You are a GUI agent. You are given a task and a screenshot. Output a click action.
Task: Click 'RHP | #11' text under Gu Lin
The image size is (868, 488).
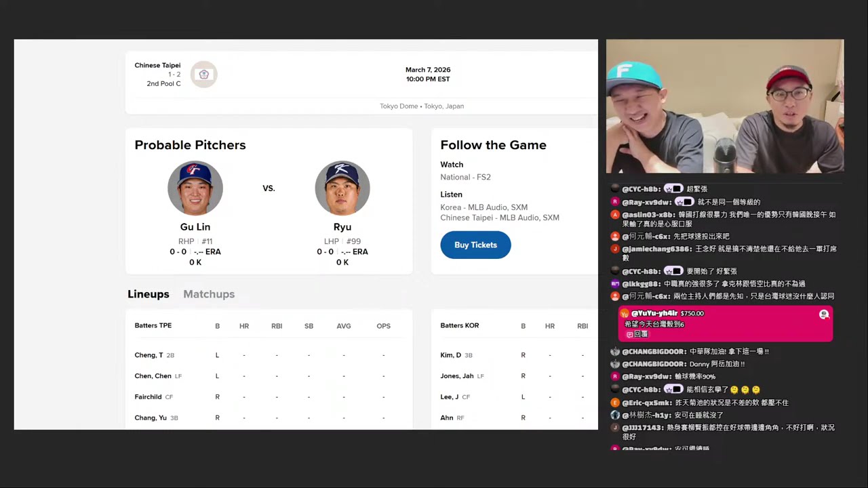coord(195,241)
